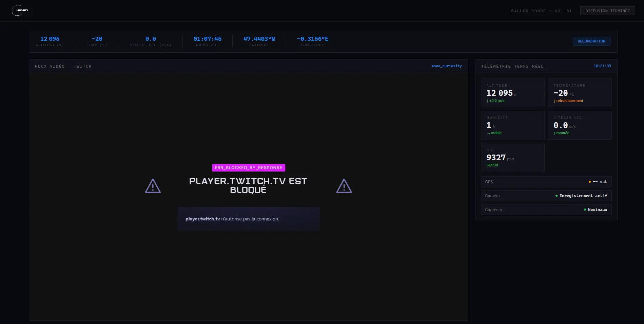Click the Curiosity logo in the header
This screenshot has width=644, height=324.
(x=20, y=11)
